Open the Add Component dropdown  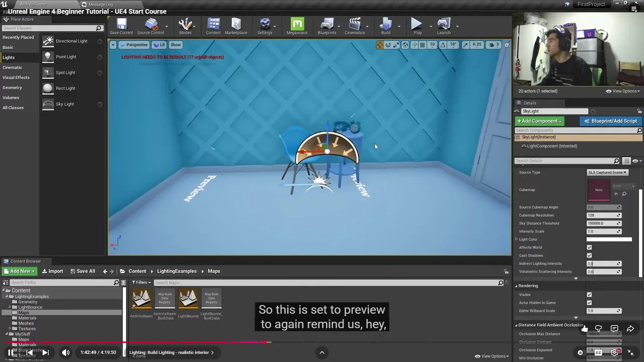539,121
